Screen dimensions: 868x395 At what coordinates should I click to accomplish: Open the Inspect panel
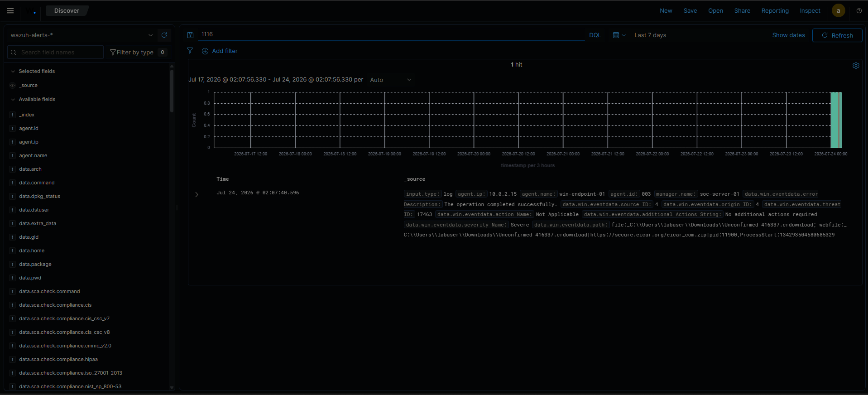810,11
